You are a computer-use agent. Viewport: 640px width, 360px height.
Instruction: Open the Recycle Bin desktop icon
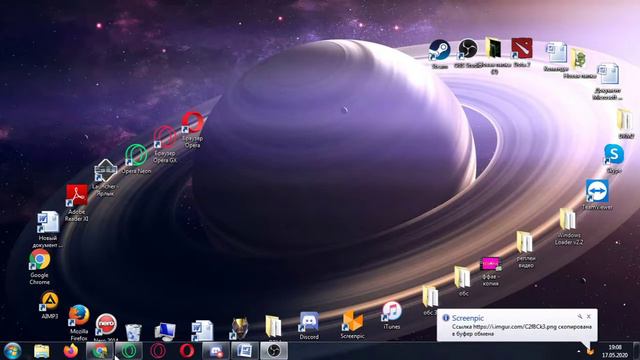(x=133, y=332)
